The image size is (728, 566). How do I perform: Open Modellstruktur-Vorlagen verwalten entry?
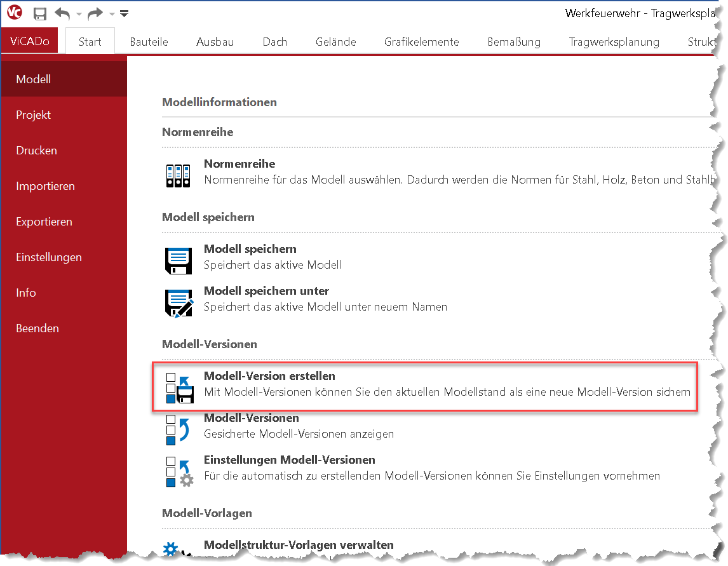coord(299,544)
